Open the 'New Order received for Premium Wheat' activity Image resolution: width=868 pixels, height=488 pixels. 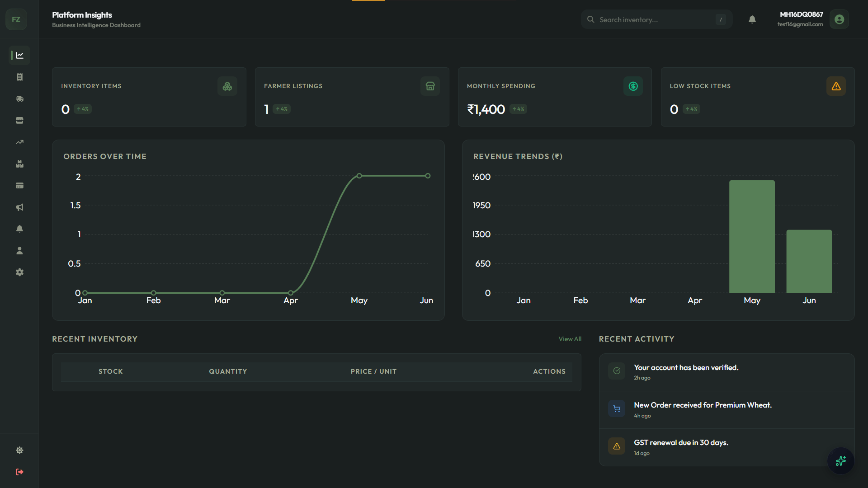pyautogui.click(x=727, y=410)
